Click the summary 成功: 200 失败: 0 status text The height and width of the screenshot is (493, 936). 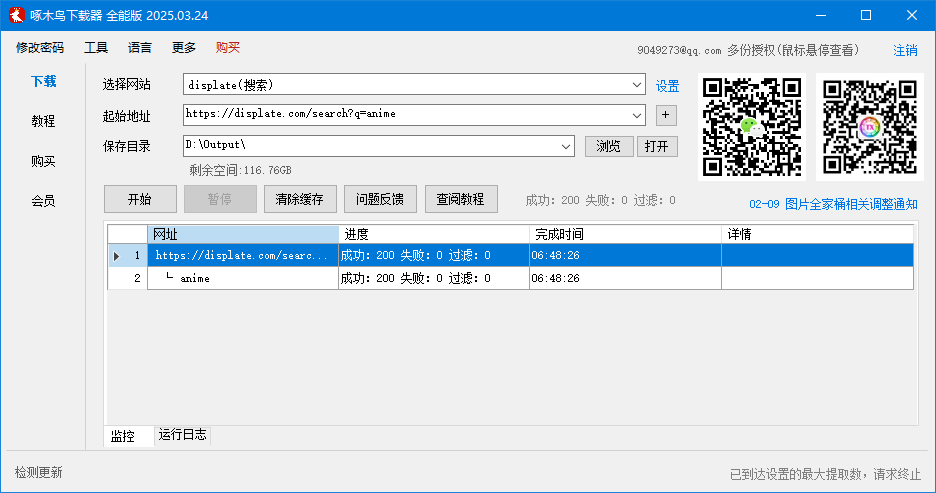[x=601, y=201]
